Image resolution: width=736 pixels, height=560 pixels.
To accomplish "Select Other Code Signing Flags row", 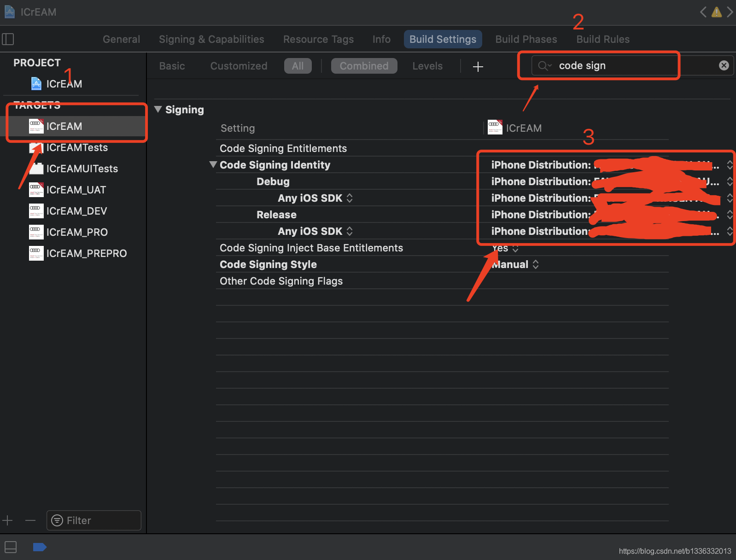I will (442, 281).
